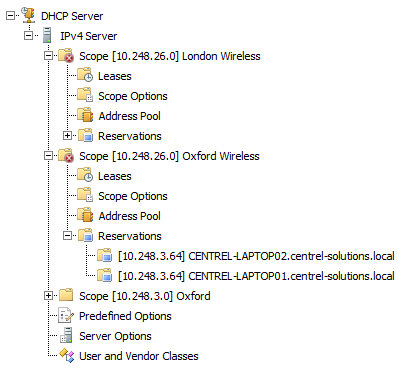Click Reservations icon under Oxford Wireless
411x384 pixels.
point(85,235)
